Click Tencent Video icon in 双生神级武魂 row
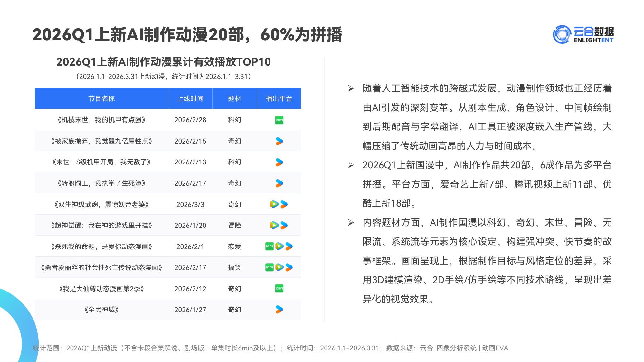The image size is (644, 362). click(274, 204)
